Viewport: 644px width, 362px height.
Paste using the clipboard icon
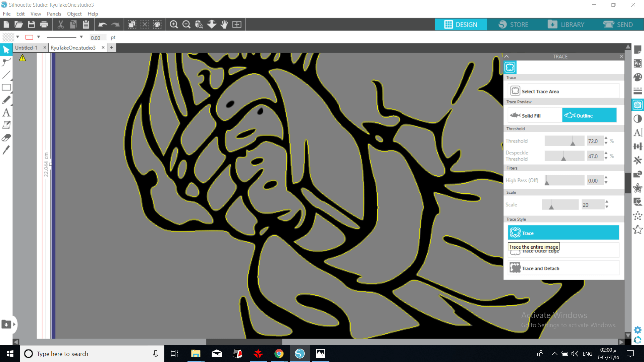click(x=86, y=24)
